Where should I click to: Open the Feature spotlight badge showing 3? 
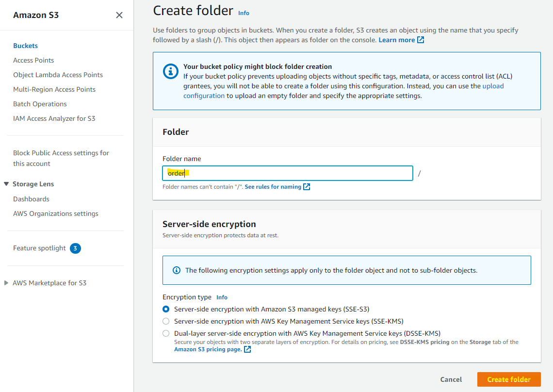pyautogui.click(x=75, y=248)
